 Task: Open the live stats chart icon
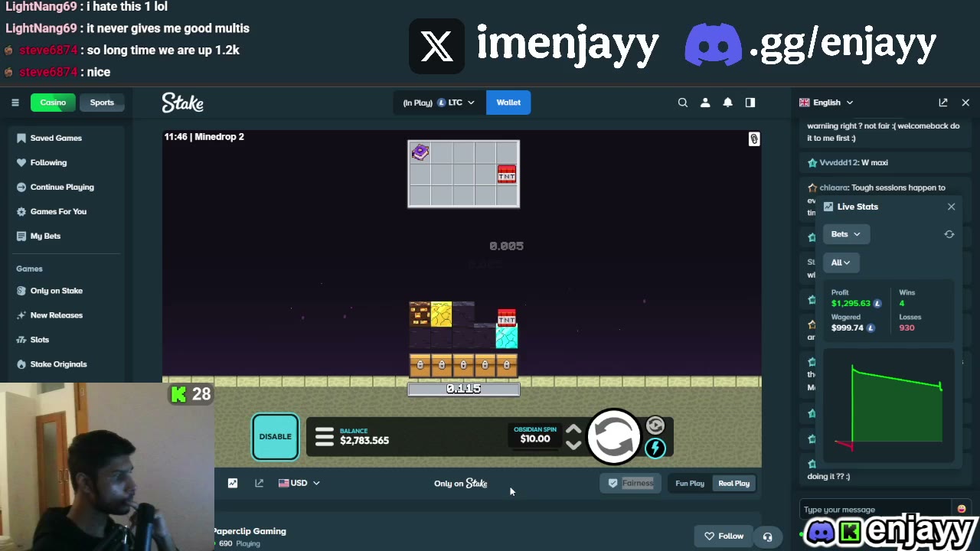pos(233,483)
